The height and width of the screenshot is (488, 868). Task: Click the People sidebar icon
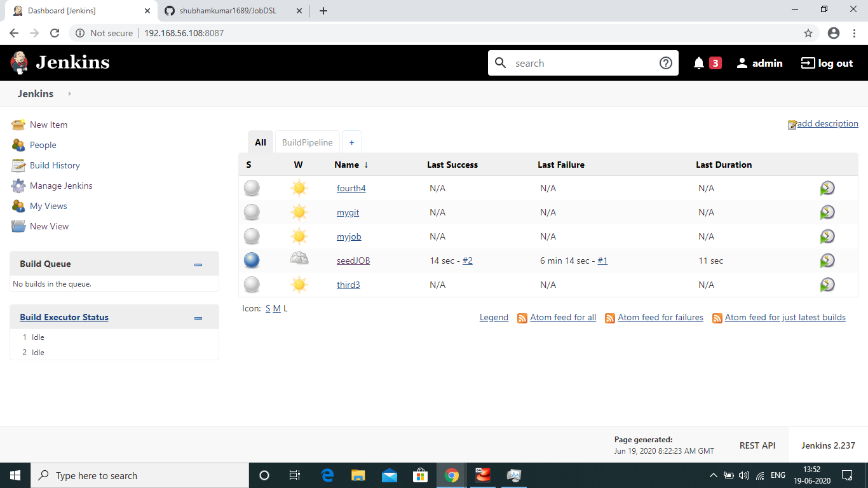click(x=18, y=145)
